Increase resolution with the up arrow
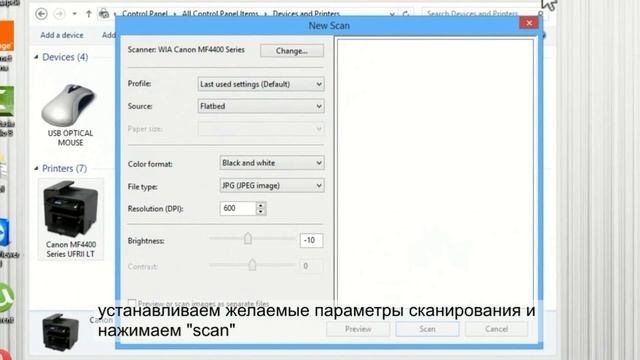Screen dimensions: 640x360 (x=261, y=205)
